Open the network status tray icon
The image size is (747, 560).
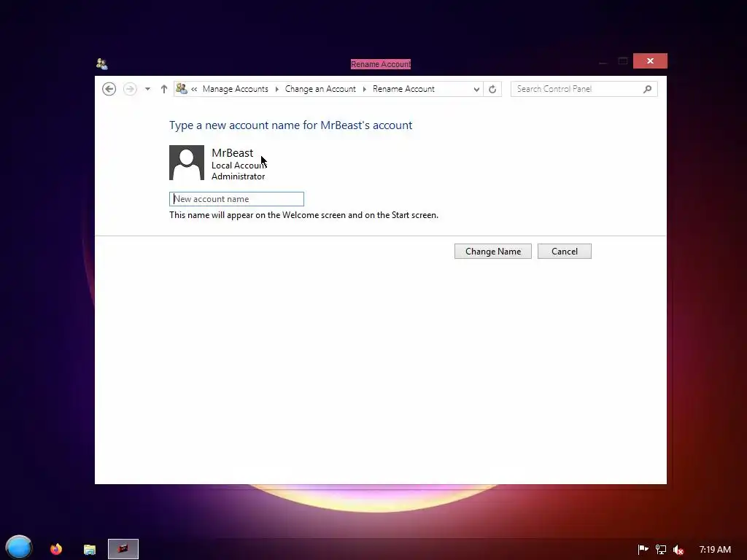point(661,550)
